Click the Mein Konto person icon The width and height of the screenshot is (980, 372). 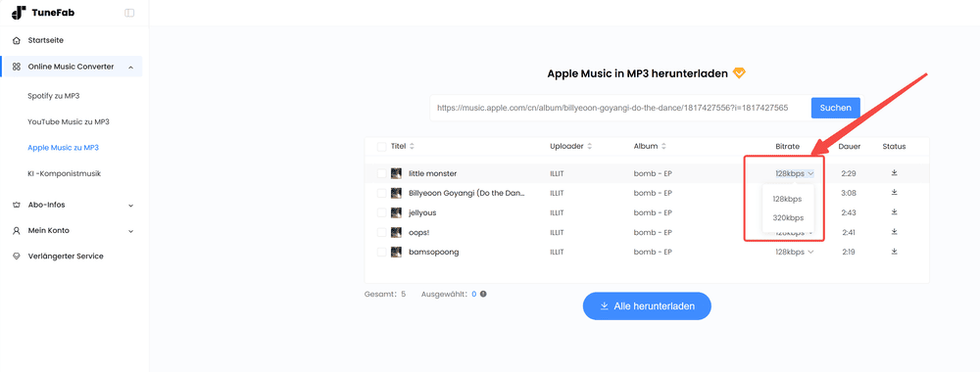(17, 230)
